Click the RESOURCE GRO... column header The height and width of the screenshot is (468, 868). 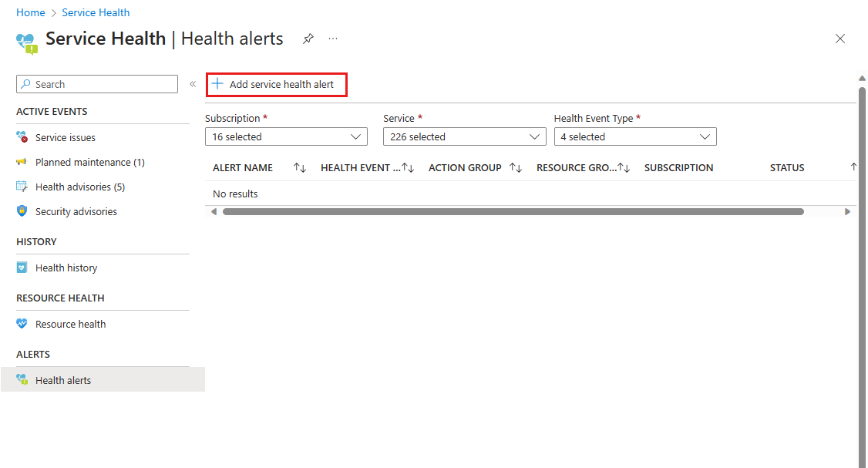pyautogui.click(x=577, y=168)
